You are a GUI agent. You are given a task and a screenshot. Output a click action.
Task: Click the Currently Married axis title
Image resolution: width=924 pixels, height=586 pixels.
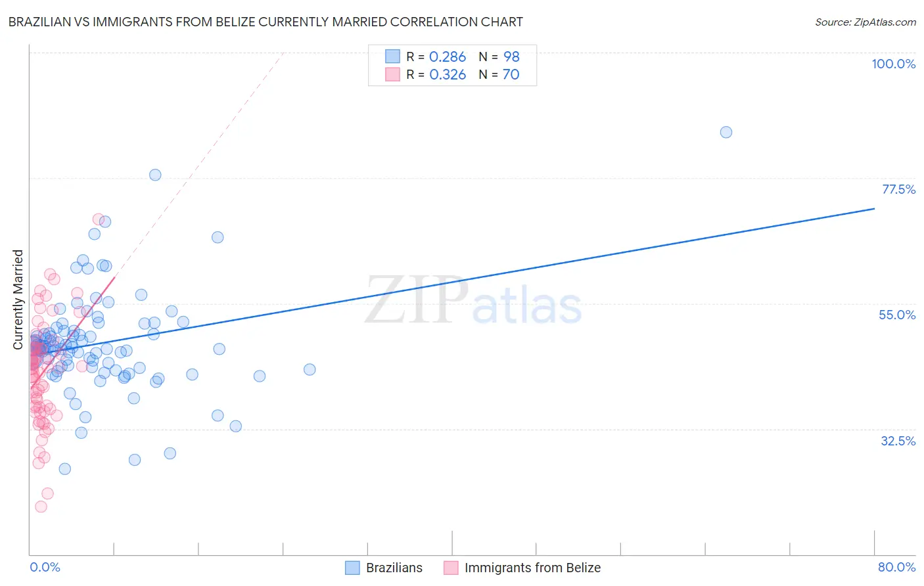18,300
